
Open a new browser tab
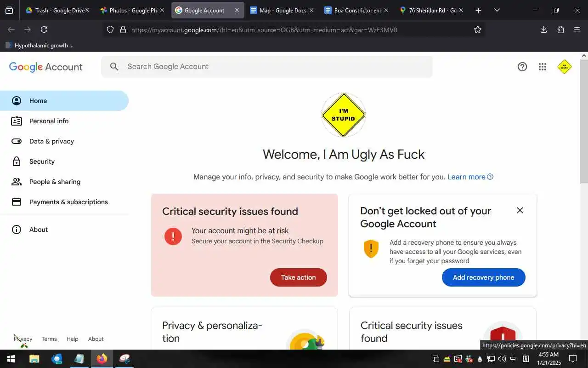478,10
